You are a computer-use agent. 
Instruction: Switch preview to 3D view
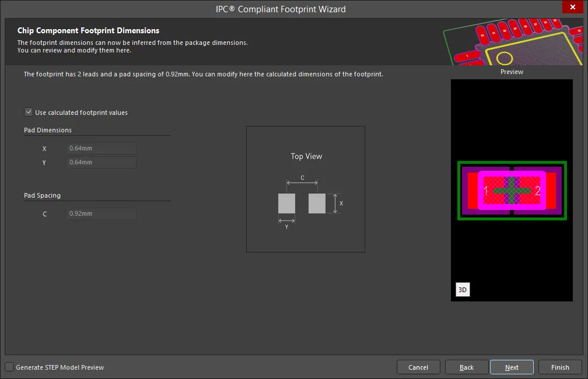click(463, 289)
